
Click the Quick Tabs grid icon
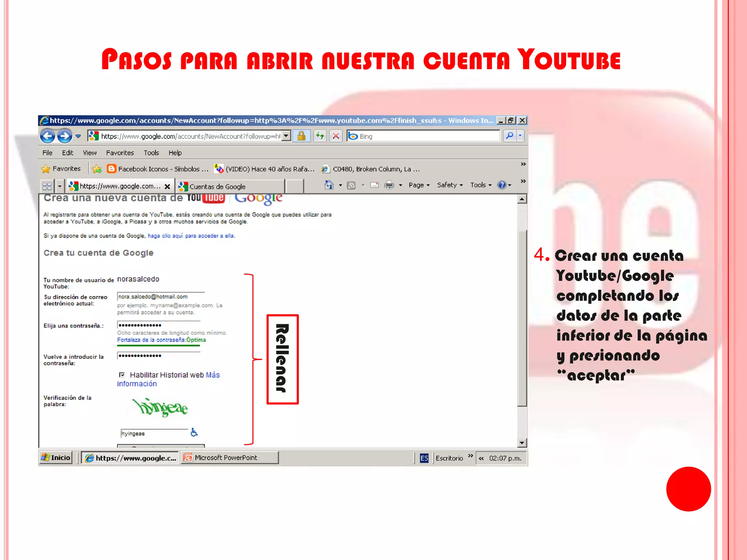47,186
